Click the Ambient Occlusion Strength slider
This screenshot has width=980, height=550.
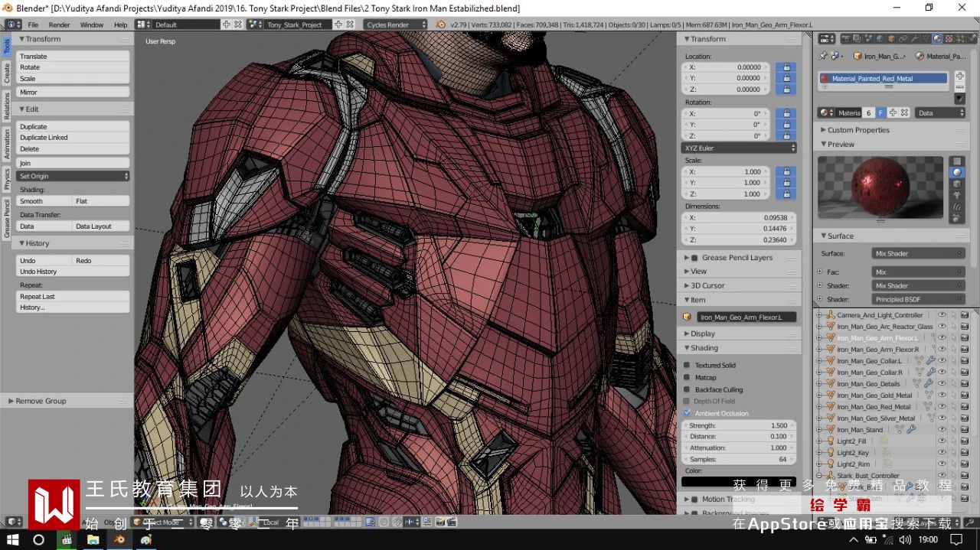pos(739,425)
